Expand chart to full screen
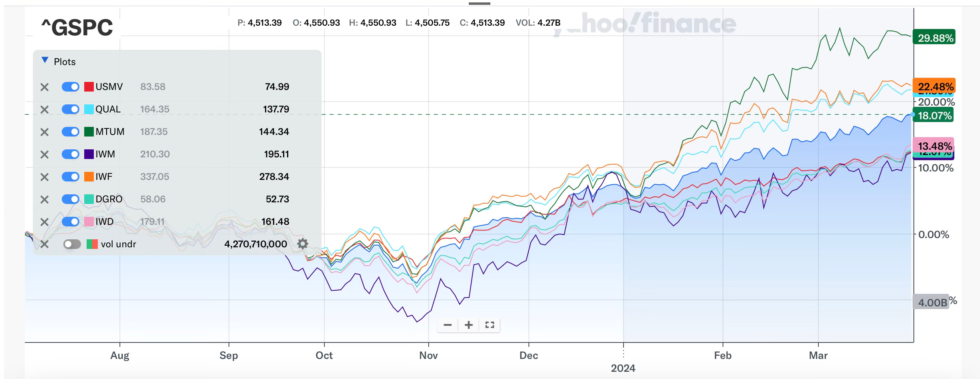 coord(490,325)
